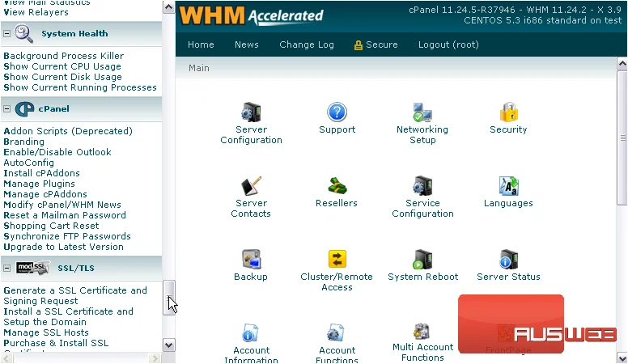Open the Service Configuration icon
The height and width of the screenshot is (364, 628).
(x=422, y=186)
